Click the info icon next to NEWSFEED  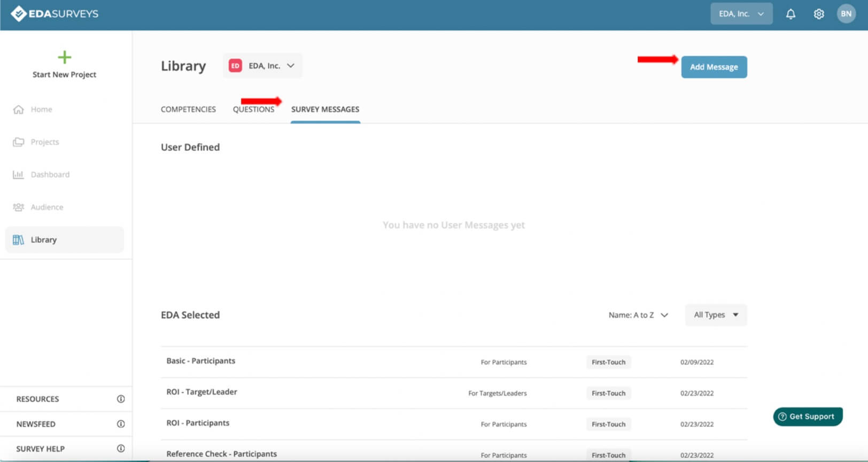coord(121,424)
